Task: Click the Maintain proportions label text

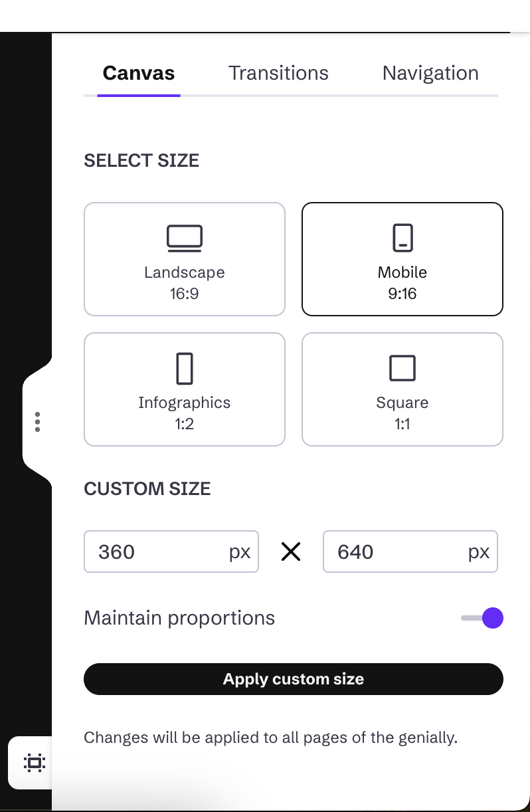Action: pyautogui.click(x=179, y=618)
